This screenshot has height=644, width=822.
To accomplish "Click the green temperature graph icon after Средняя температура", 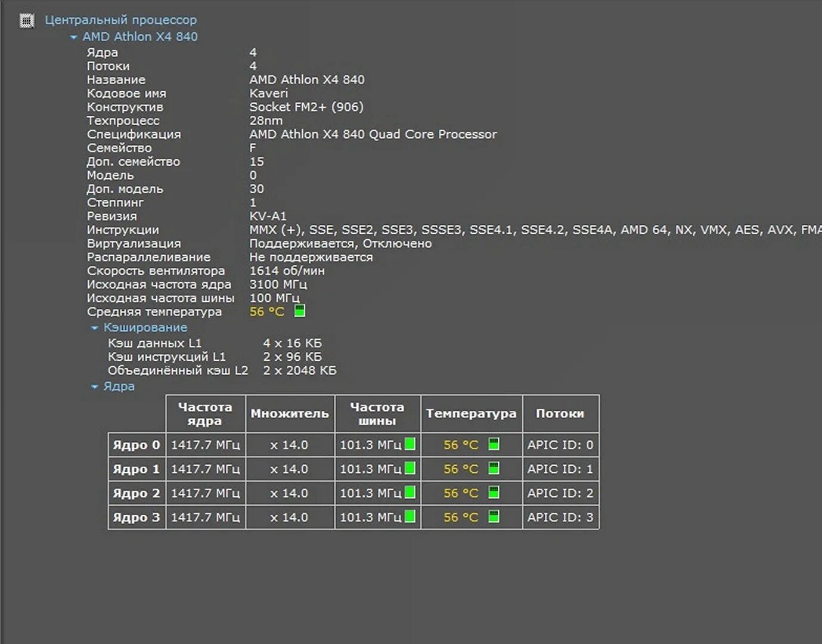I will pos(300,311).
